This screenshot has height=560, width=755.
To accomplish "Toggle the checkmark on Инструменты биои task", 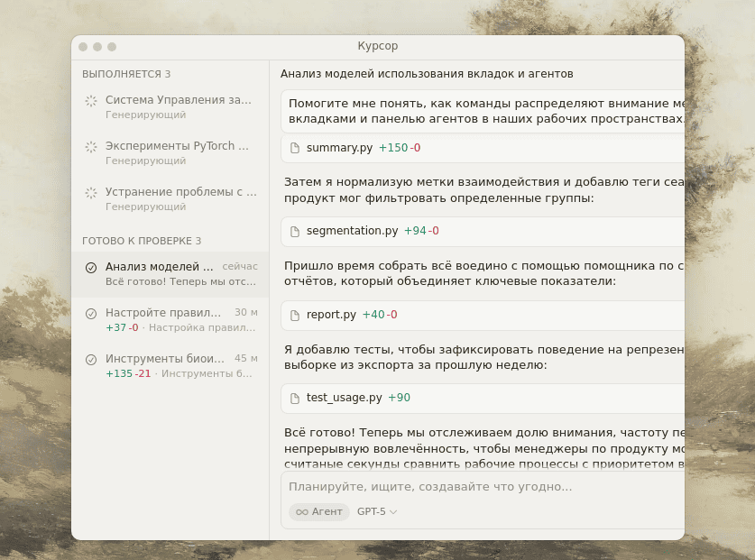I will click(90, 358).
